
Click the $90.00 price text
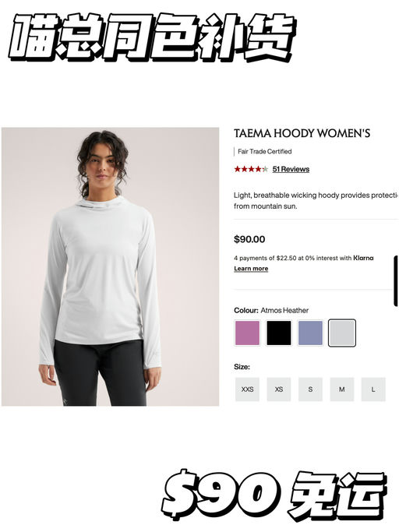249,239
